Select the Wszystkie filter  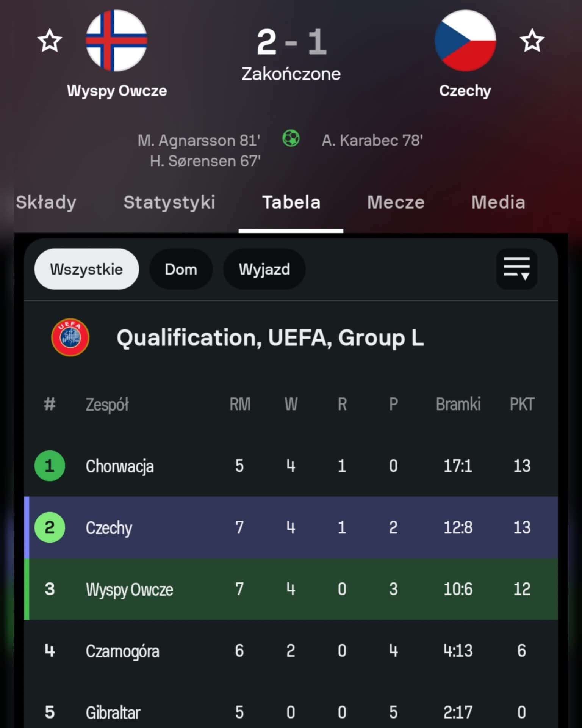[86, 269]
